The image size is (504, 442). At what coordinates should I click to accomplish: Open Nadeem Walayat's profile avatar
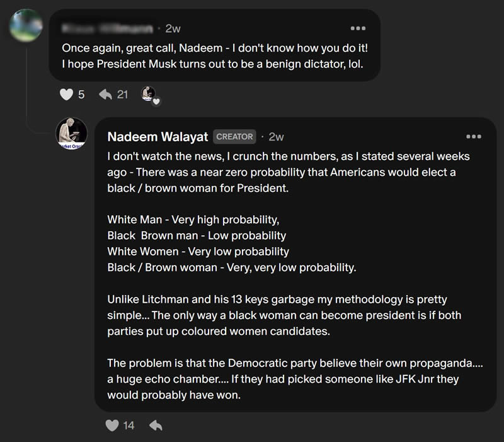tap(72, 134)
